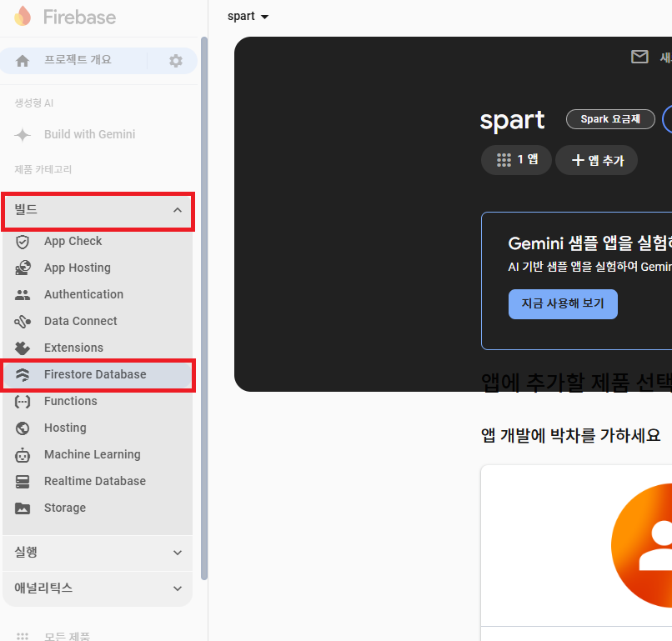Viewport: 672px width, 641px height.
Task: Click the 생성형 AI label
Action: [x=34, y=103]
